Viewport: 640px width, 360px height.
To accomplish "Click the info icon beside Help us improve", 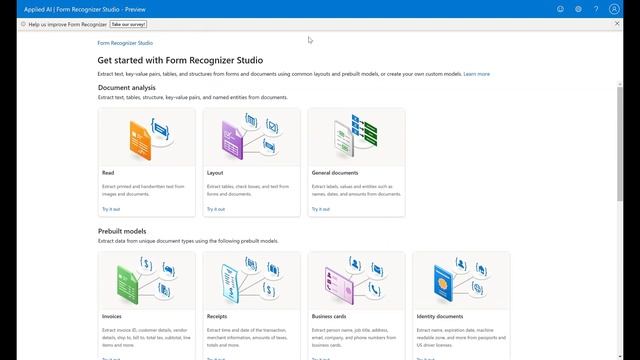I will 23,24.
